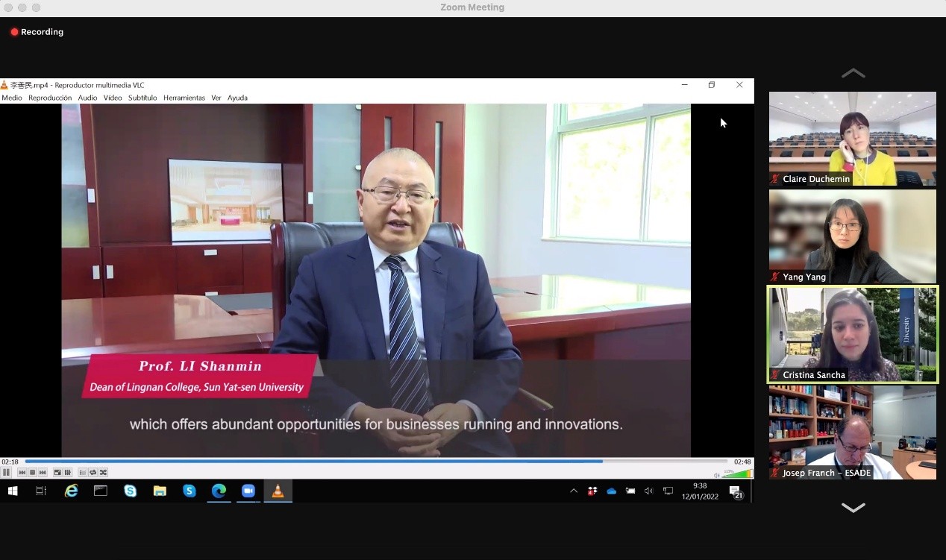The height and width of the screenshot is (560, 946).
Task: Stop the video with VLC stop button
Action: click(32, 473)
